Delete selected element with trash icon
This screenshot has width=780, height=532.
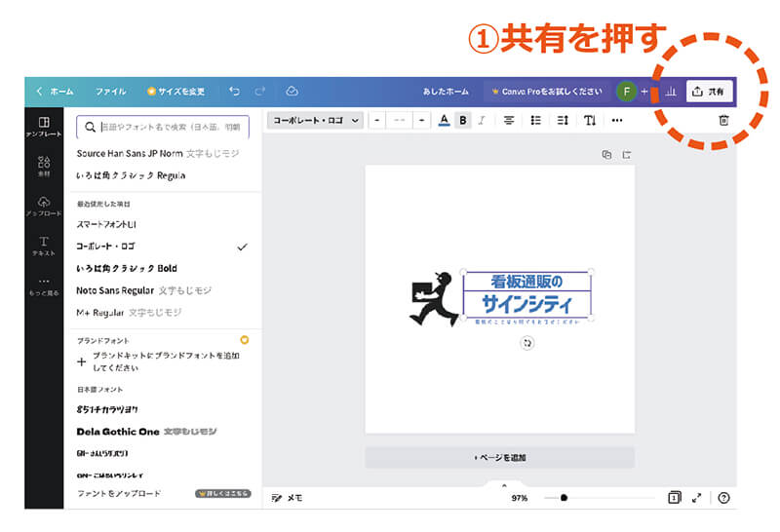pyautogui.click(x=722, y=120)
